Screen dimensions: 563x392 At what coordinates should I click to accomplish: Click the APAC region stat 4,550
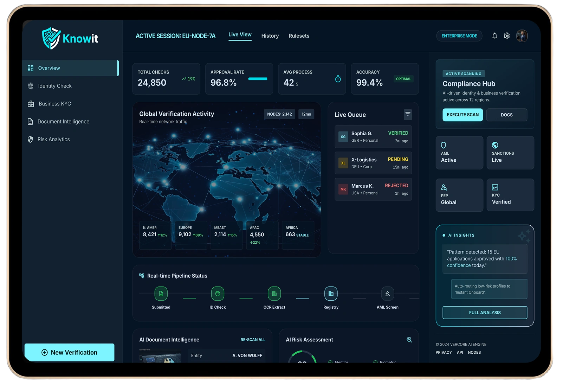click(262, 235)
